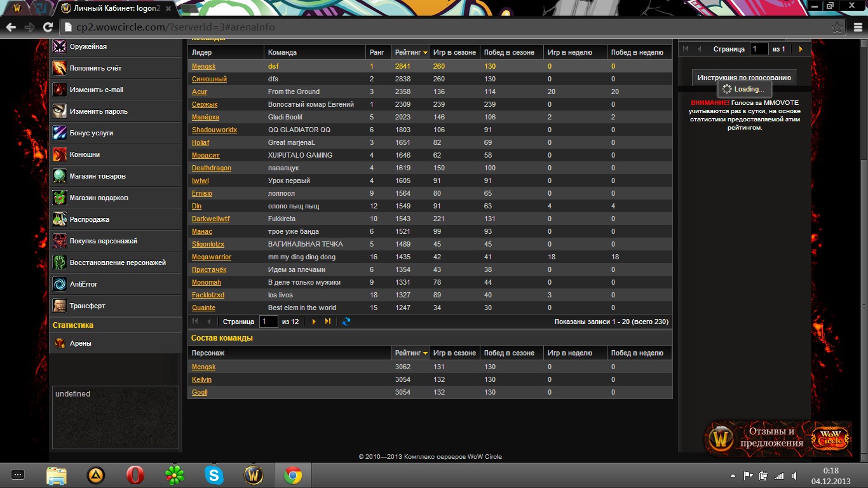Select Арены under Статистика

tap(80, 343)
